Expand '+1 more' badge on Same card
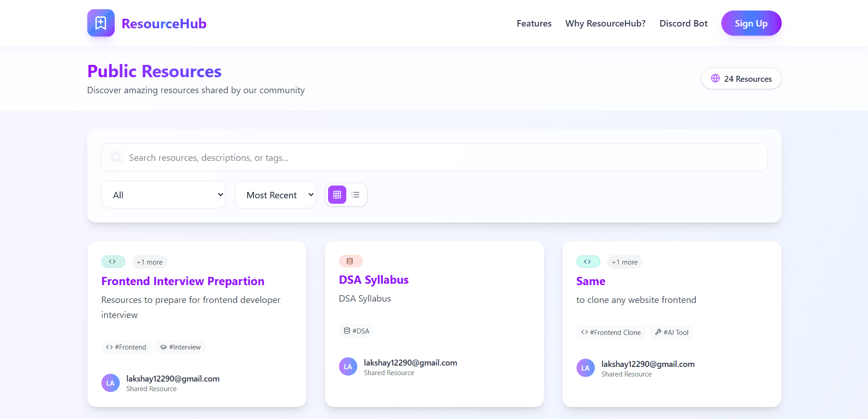 tap(625, 262)
